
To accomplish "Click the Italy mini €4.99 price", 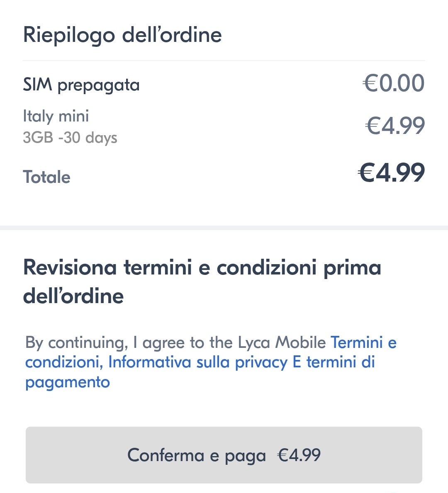I will coord(395,126).
